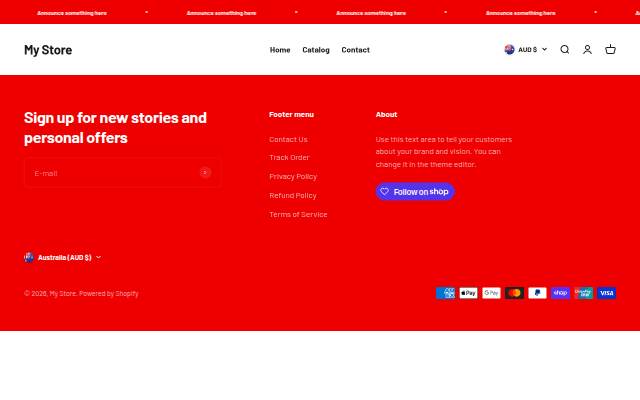
Task: Follow the Contact Us footer link
Action: click(x=288, y=139)
